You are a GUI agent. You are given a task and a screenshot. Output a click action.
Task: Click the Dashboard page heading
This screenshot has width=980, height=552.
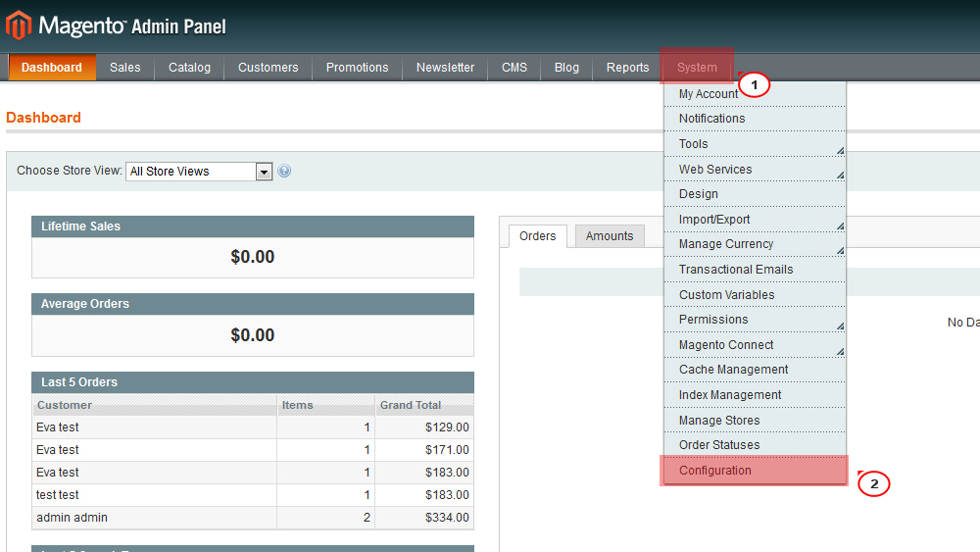coord(43,118)
